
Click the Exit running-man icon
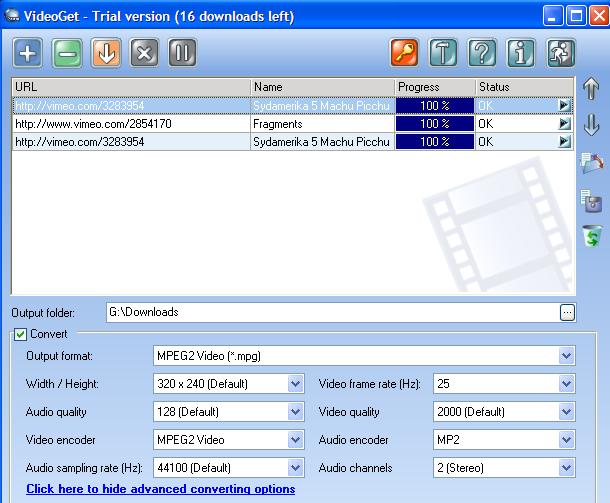click(561, 53)
